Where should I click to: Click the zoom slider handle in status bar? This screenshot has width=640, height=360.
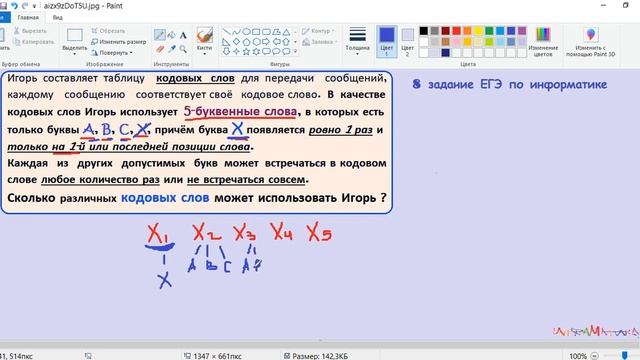624,356
